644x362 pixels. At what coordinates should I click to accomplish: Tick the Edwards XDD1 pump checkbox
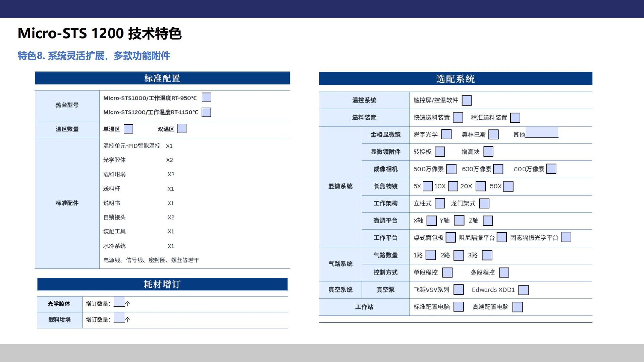click(523, 290)
